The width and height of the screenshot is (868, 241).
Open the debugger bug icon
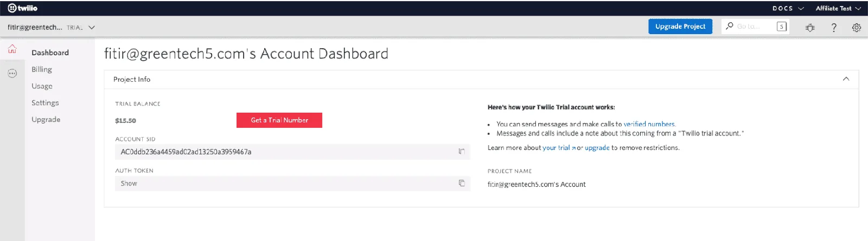(x=810, y=27)
